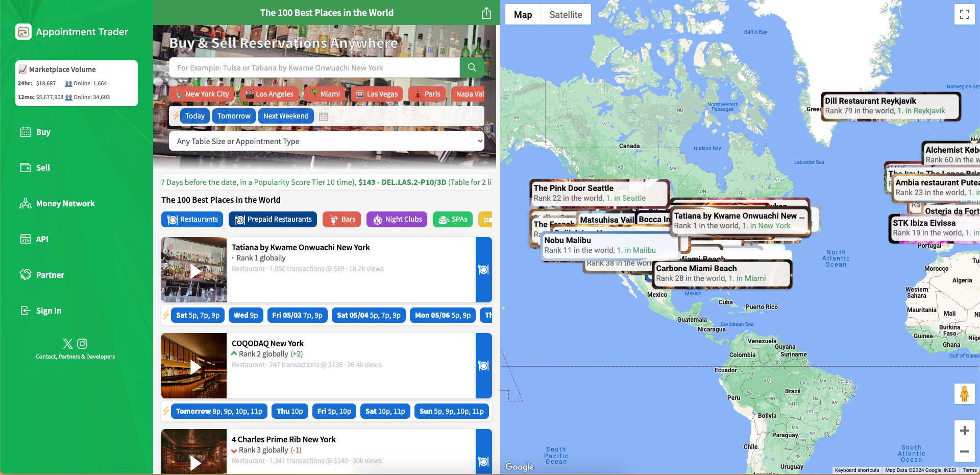Screen dimensions: 980x475
Task: Choose Tatiana's Sat 5p, 7p, 9p slot
Action: click(x=198, y=315)
